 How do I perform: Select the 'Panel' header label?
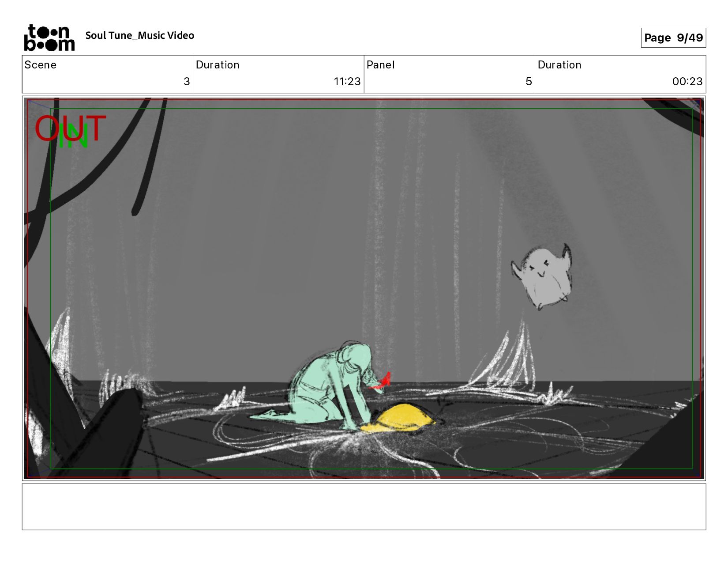pyautogui.click(x=381, y=65)
